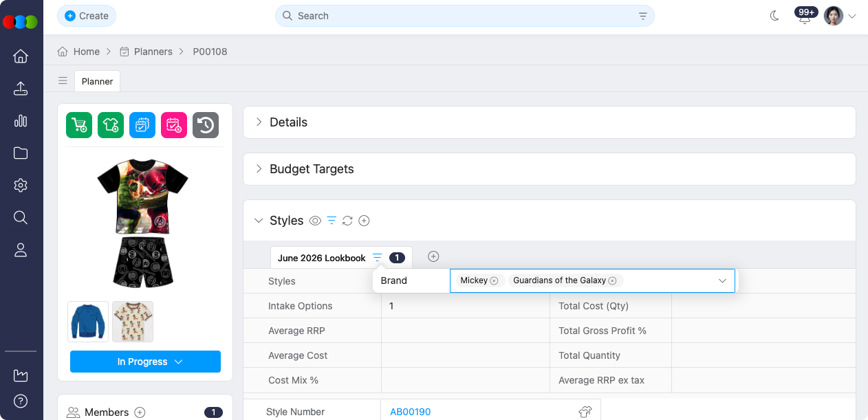This screenshot has height=420, width=868.
Task: Open the Planners breadcrumb link
Action: [x=153, y=51]
